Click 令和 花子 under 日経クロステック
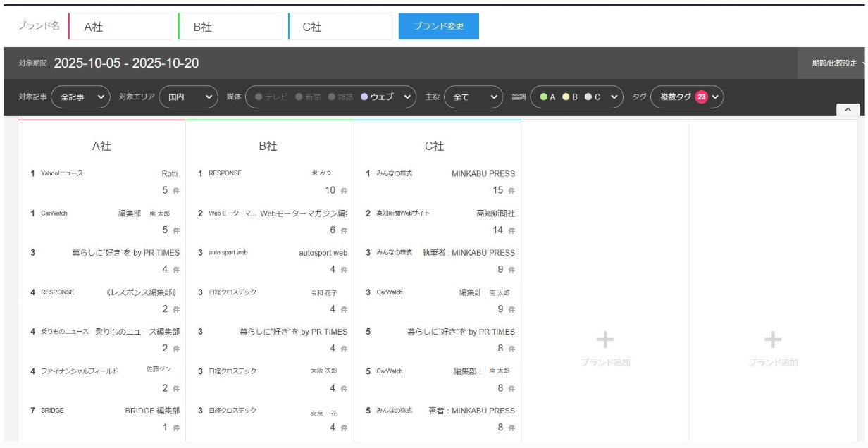The width and height of the screenshot is (868, 448). pos(324,292)
